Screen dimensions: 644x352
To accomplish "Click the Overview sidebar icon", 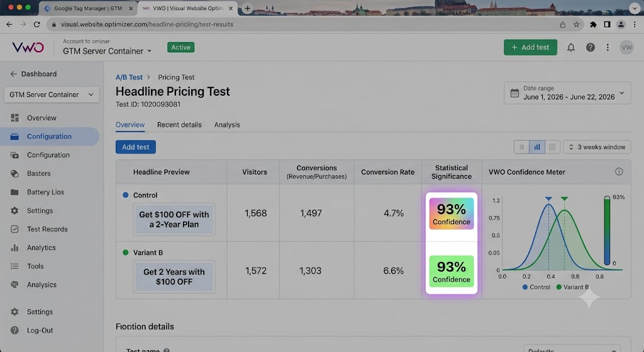I will pyautogui.click(x=15, y=118).
